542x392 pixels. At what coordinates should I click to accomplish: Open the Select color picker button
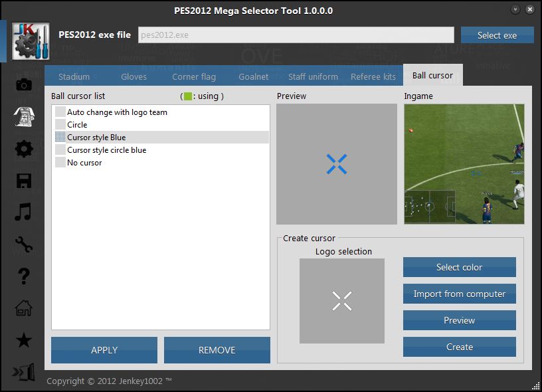[x=459, y=267]
